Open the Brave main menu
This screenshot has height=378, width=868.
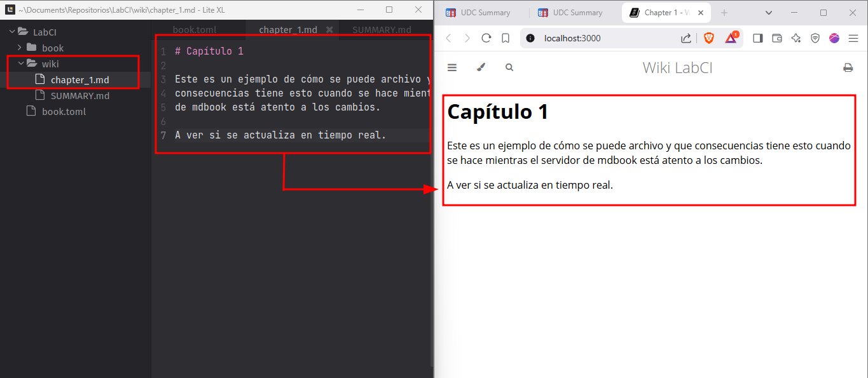853,38
